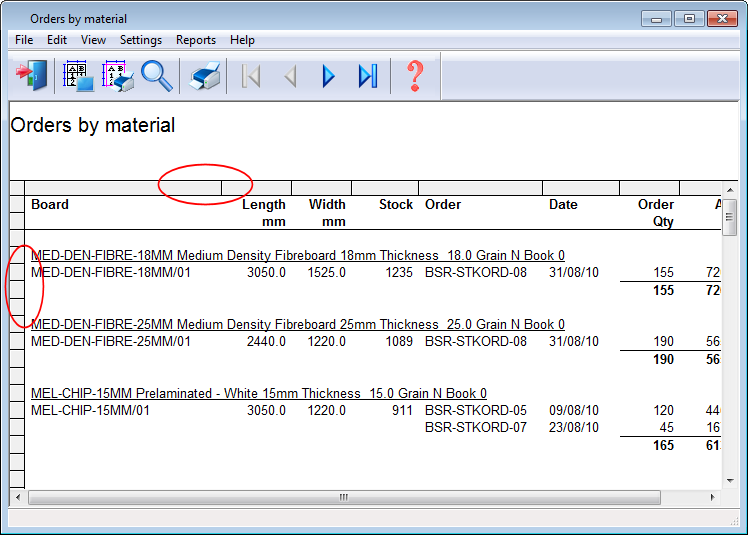Open the Settings menu
Image resolution: width=748 pixels, height=535 pixels.
coord(141,40)
